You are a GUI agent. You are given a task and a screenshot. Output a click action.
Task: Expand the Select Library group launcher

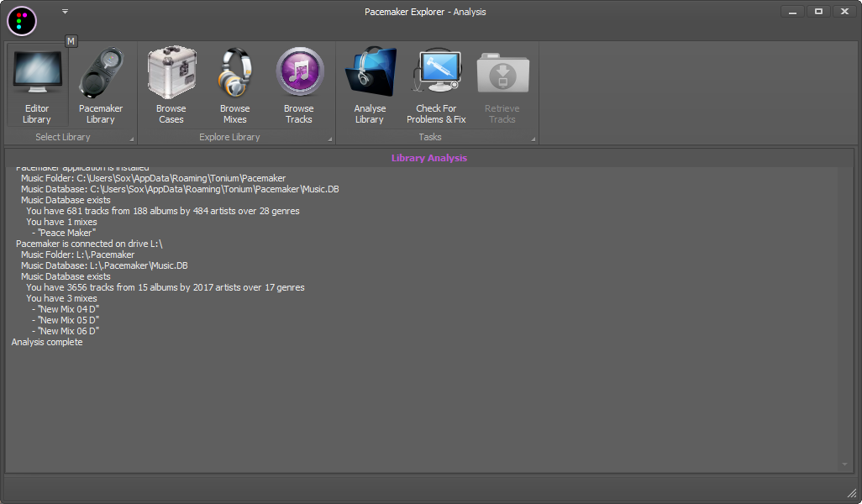131,139
